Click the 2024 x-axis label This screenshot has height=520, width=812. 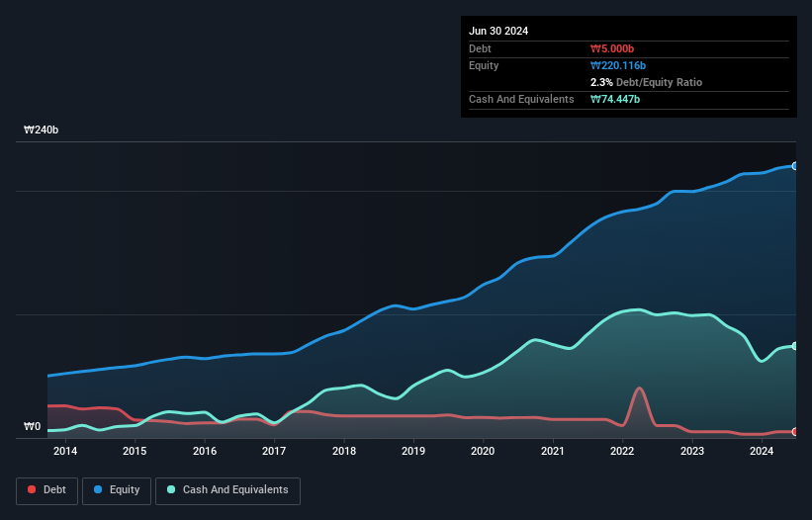pyautogui.click(x=762, y=451)
